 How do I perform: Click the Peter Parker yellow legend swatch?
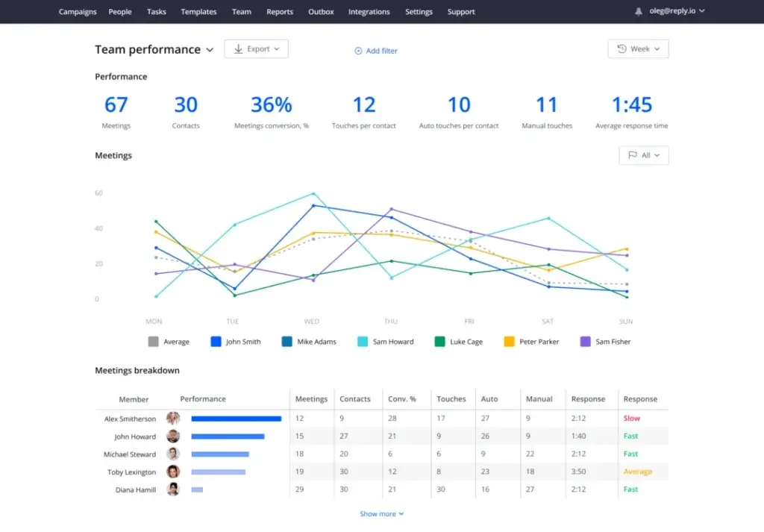click(x=510, y=342)
